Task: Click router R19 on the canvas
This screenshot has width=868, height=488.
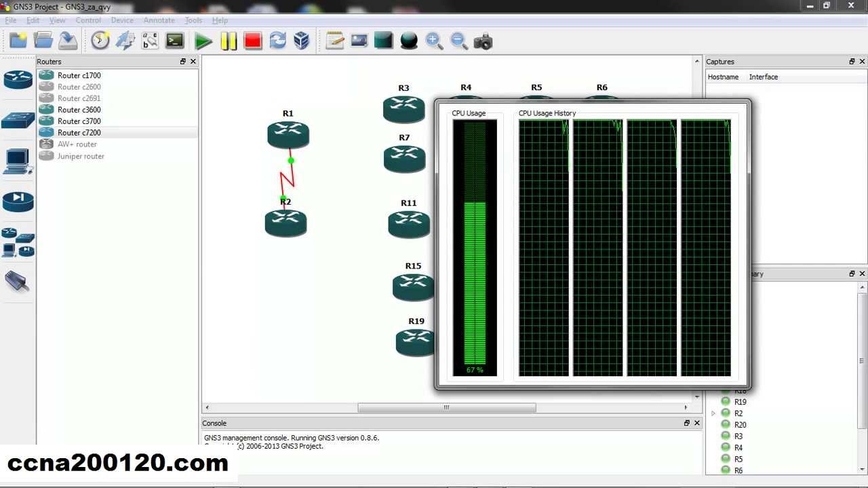Action: pos(415,342)
